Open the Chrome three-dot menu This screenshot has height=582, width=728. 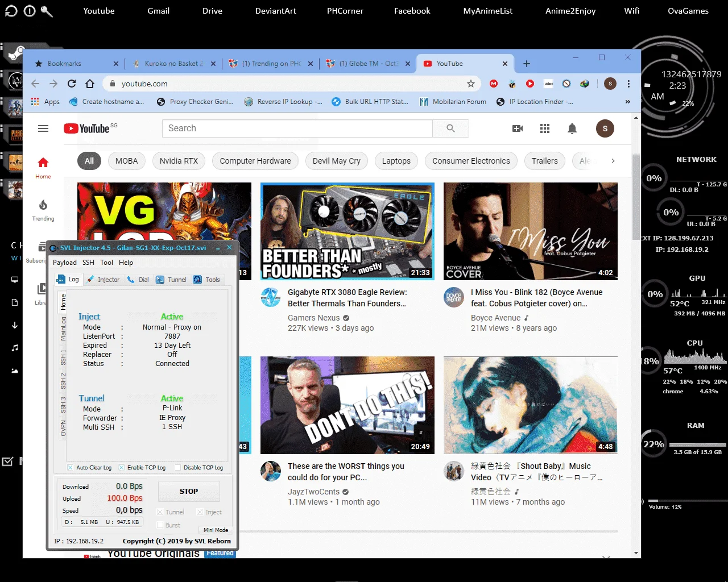(x=628, y=84)
